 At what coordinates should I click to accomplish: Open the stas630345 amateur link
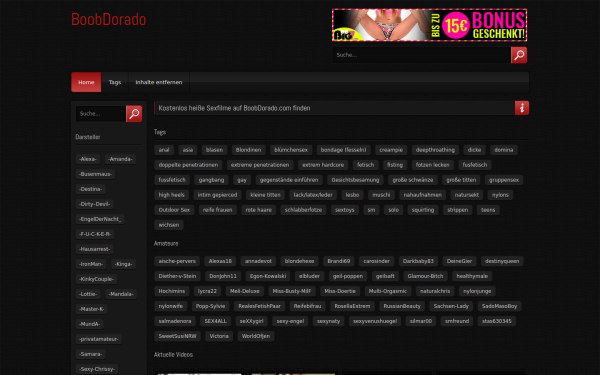(x=497, y=321)
